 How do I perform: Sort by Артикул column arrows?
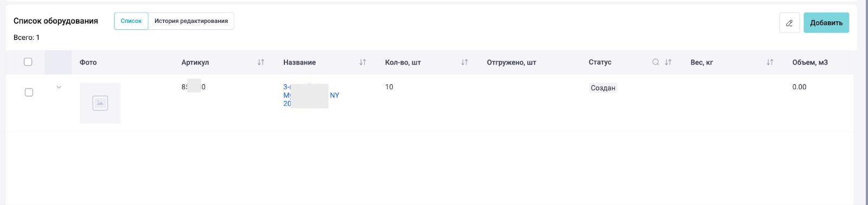261,62
